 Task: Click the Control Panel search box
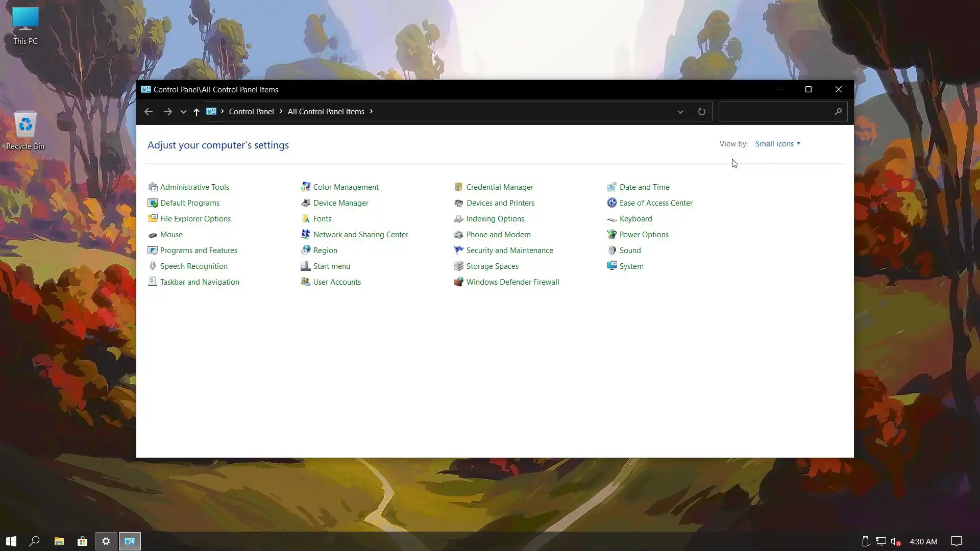(776, 111)
